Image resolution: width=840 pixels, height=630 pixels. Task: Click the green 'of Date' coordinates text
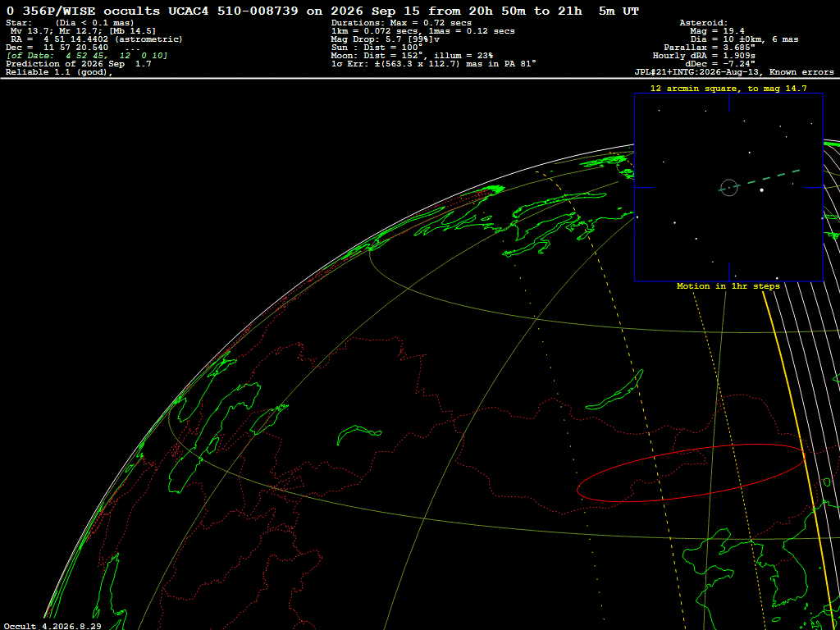[x=87, y=56]
